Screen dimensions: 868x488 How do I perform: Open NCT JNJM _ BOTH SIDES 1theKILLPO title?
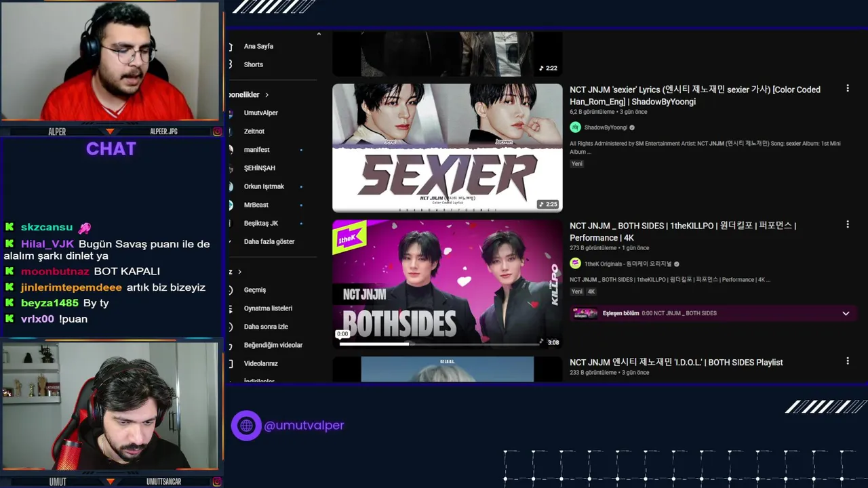pos(683,232)
